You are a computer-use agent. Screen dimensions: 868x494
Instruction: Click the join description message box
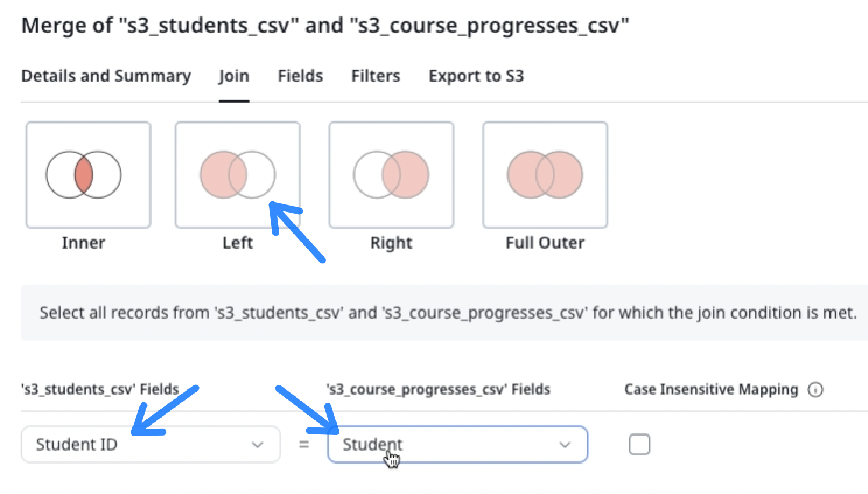444,313
